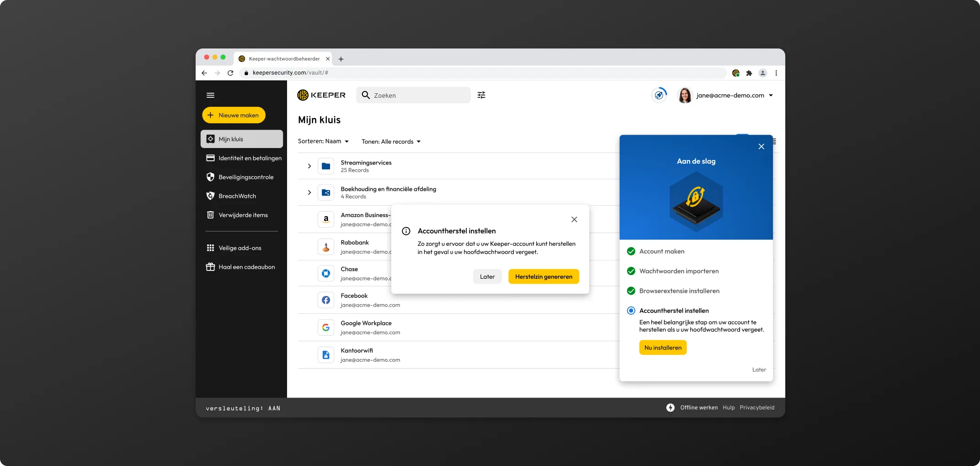Click the Rabobank record icon
This screenshot has height=466, width=980.
click(326, 247)
